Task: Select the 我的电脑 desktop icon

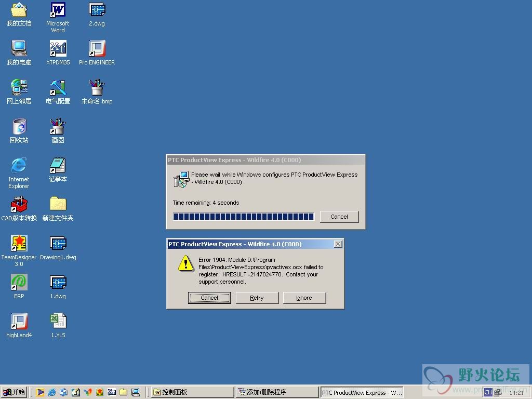Action: (x=19, y=53)
